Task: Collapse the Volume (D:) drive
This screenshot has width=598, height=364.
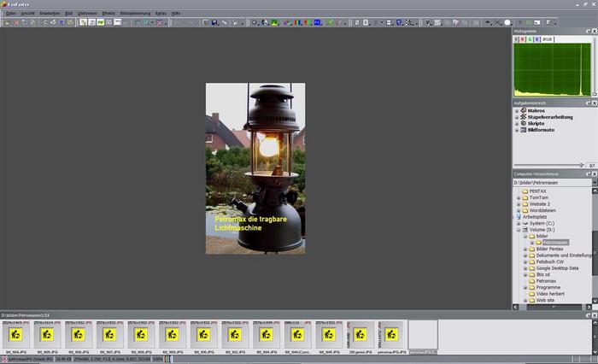Action: click(x=519, y=230)
